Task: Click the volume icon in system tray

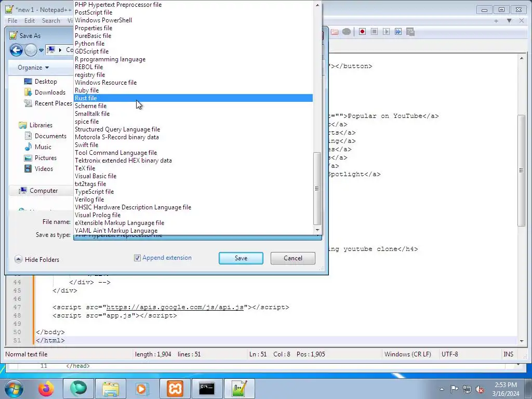Action: (480, 389)
